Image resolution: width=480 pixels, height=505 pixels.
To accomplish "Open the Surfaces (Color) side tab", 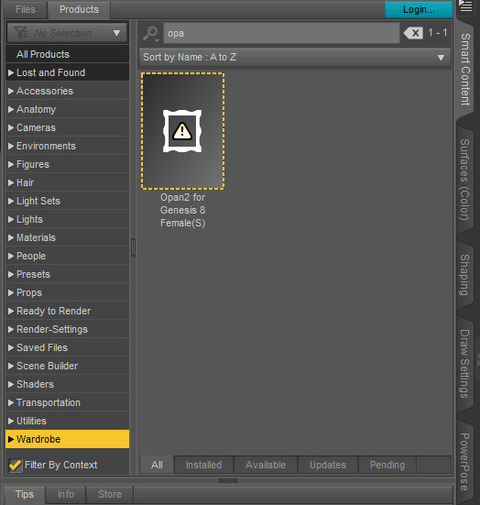I will (465, 179).
